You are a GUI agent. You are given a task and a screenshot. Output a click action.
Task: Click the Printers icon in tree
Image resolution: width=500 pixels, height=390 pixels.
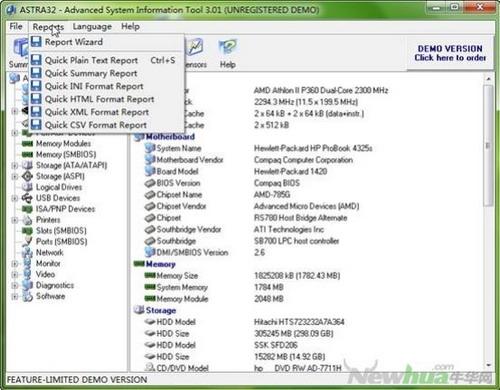(x=27, y=220)
